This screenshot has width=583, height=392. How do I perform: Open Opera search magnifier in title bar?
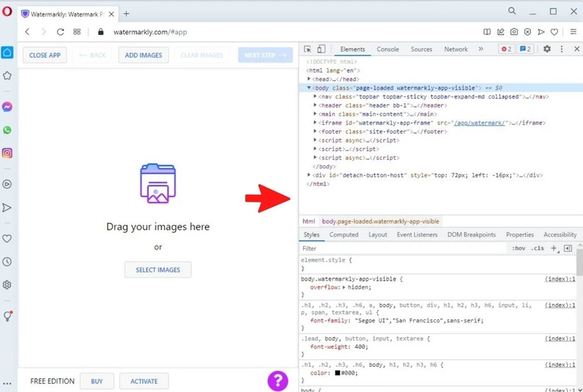click(x=512, y=11)
